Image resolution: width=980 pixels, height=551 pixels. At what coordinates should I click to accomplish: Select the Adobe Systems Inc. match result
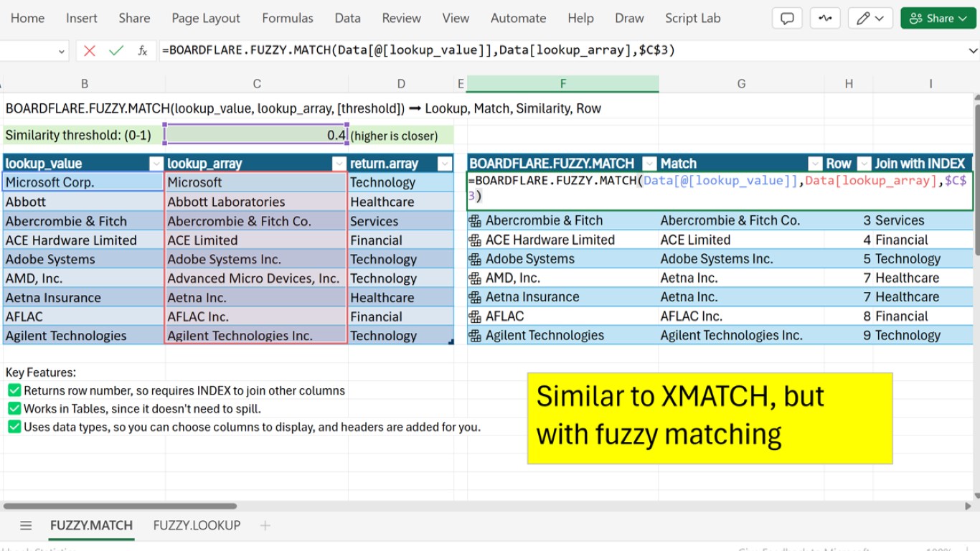[741, 259]
